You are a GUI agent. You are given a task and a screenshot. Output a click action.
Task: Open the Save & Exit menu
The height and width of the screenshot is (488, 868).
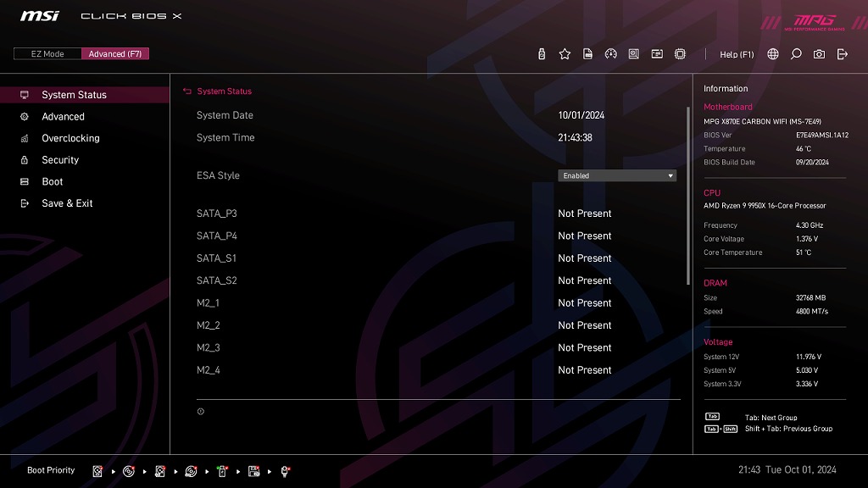coord(85,203)
